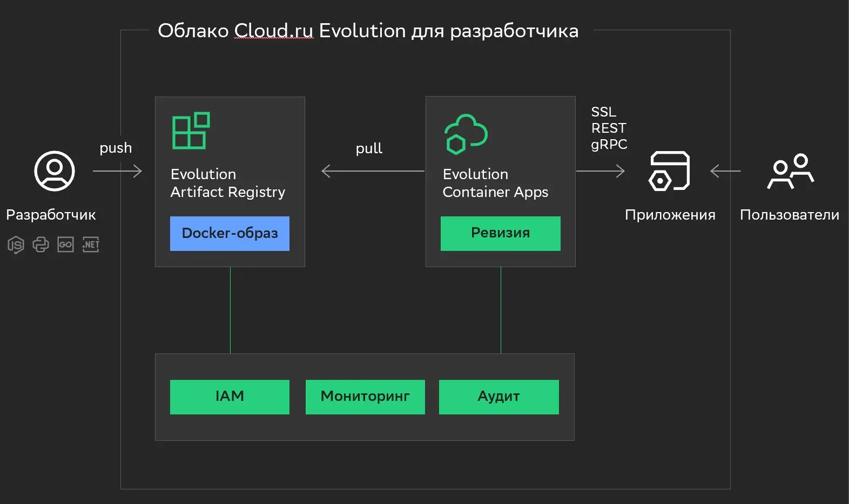849x504 pixels.
Task: Click the gRPC protocol label
Action: (x=609, y=145)
